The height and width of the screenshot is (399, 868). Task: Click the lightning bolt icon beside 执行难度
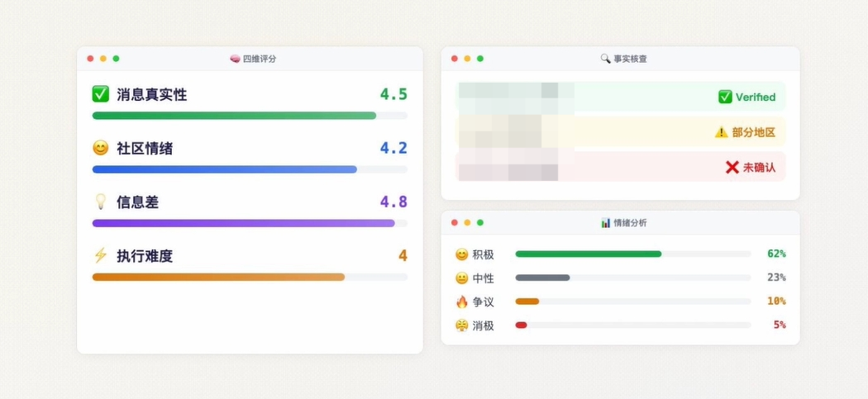pyautogui.click(x=101, y=255)
